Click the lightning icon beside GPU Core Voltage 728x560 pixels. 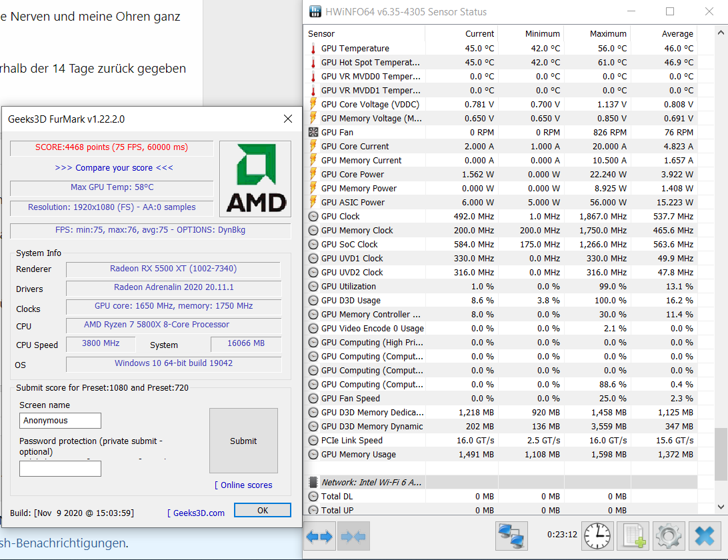coord(313,104)
